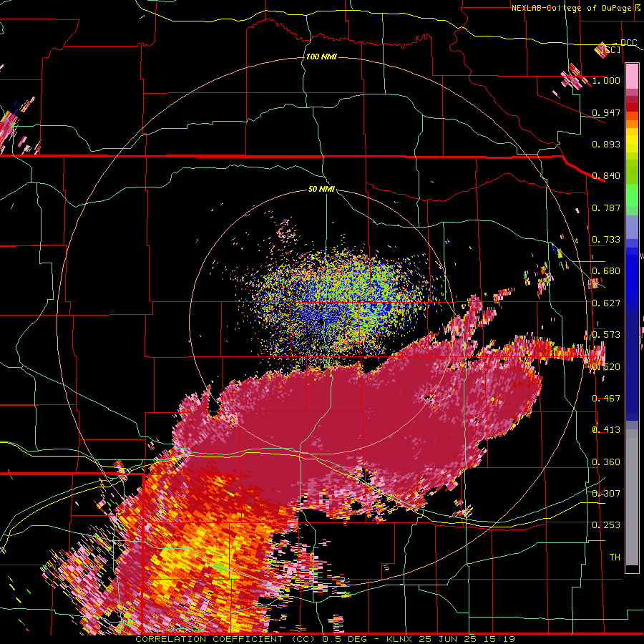Image resolution: width=644 pixels, height=644 pixels.
Task: Click the 0.467 legend value
Action: tap(606, 399)
